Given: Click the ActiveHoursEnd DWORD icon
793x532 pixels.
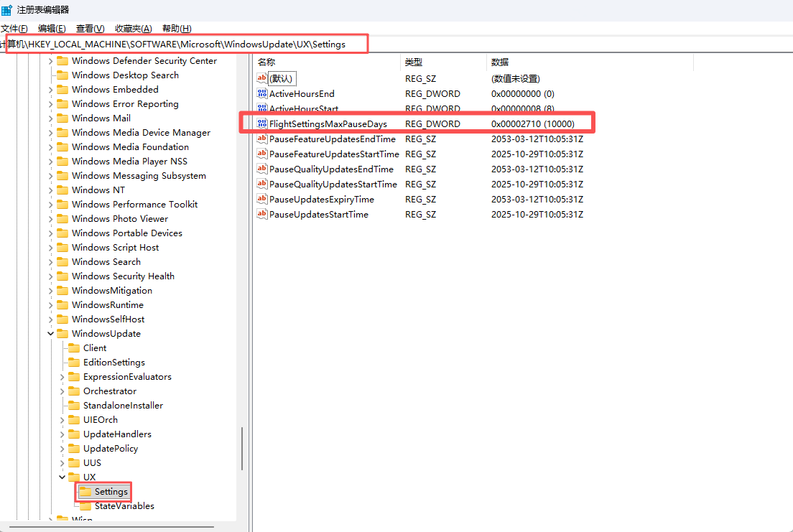Looking at the screenshot, I should tap(262, 93).
